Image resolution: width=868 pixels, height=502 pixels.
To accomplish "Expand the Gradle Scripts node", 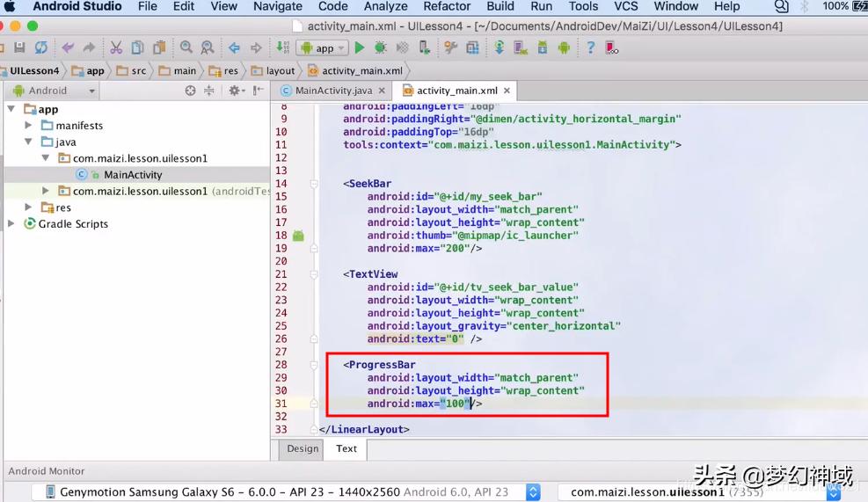I will coord(12,224).
